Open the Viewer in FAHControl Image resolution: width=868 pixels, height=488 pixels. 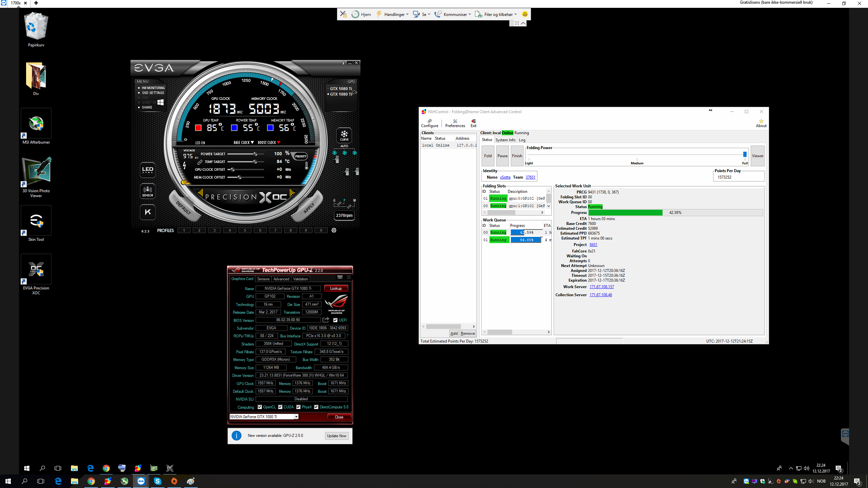click(x=757, y=156)
